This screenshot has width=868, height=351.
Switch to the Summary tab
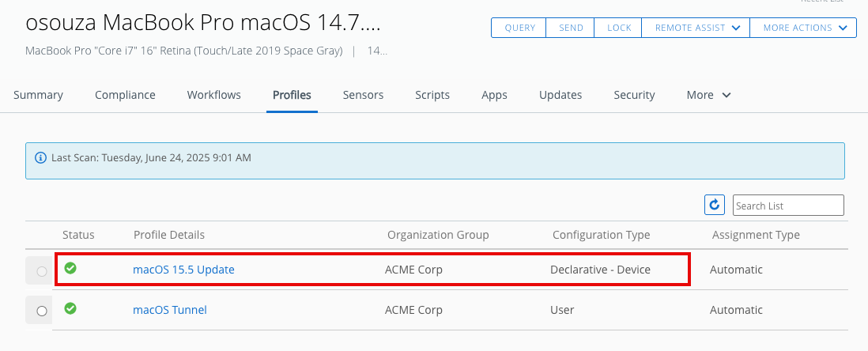click(x=38, y=95)
